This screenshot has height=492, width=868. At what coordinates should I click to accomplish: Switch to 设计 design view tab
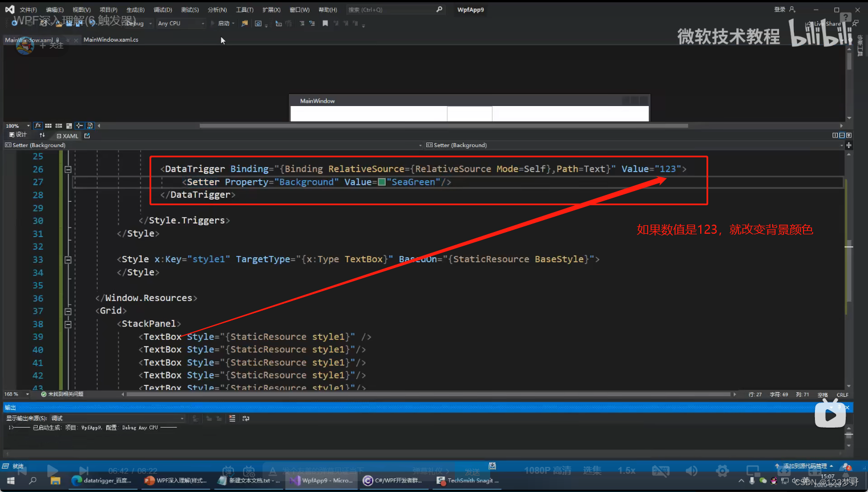(x=18, y=135)
